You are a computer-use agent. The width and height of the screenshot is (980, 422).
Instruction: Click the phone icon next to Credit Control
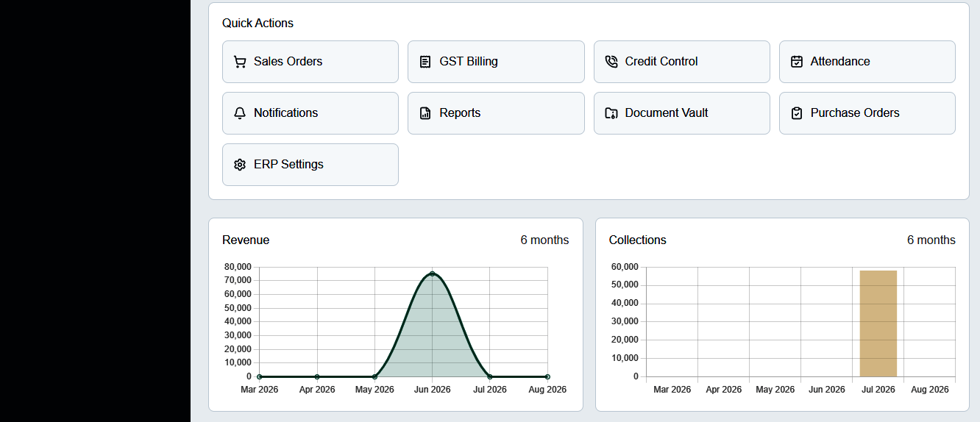tap(611, 62)
